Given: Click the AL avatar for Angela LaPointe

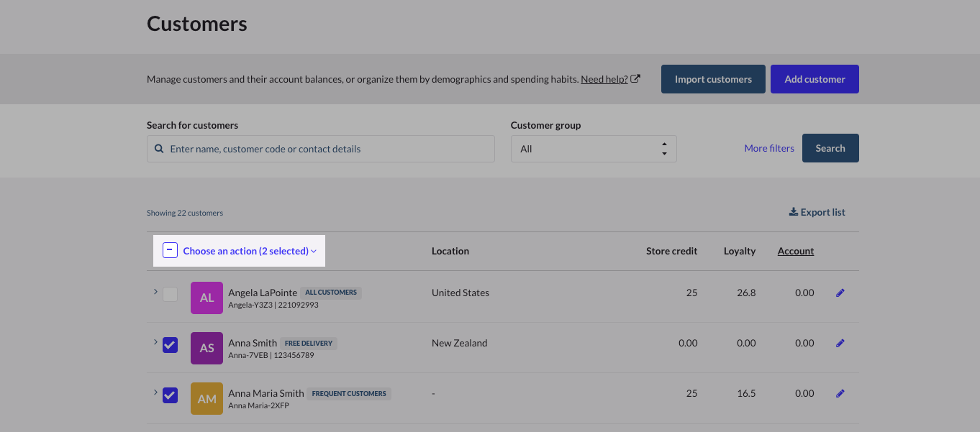Looking at the screenshot, I should click(207, 298).
